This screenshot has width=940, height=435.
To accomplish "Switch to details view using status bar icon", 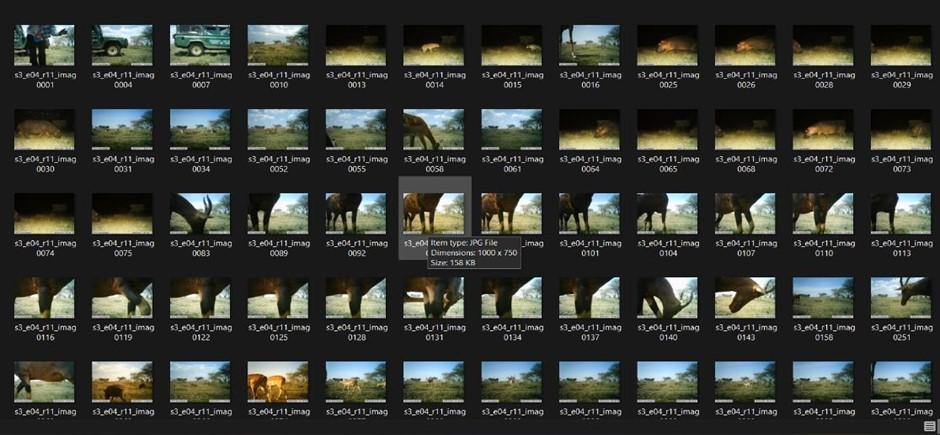I will (929, 426).
